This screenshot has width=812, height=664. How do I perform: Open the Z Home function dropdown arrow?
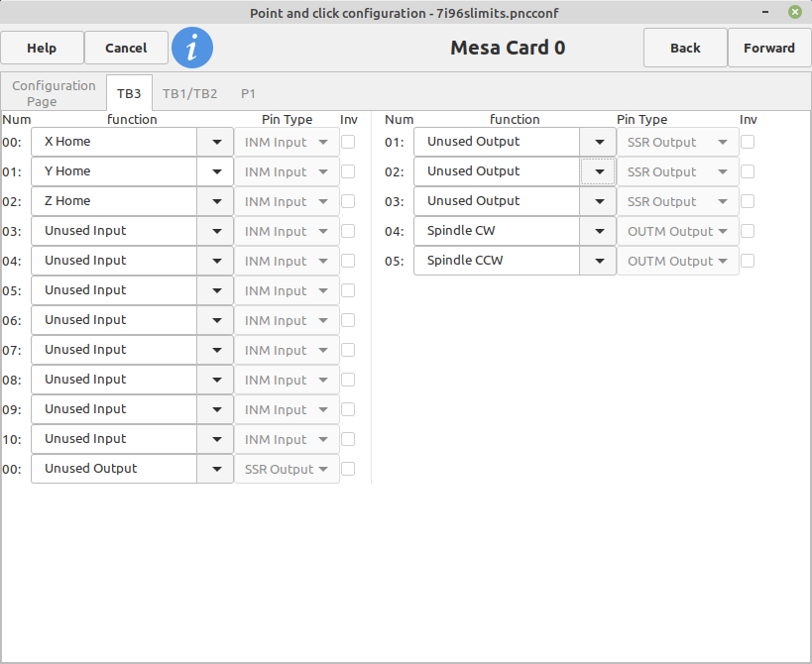216,201
